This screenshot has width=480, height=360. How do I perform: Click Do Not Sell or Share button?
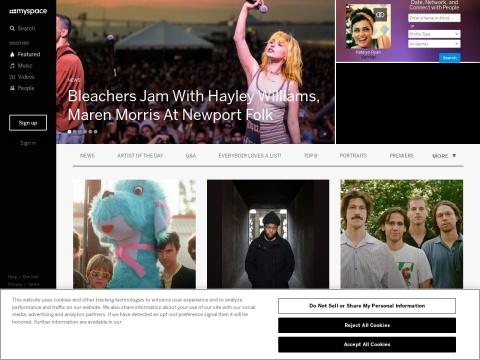367,306
